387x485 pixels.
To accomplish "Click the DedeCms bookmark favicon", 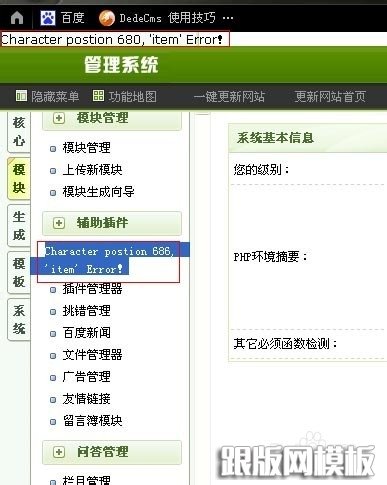I will coord(107,18).
